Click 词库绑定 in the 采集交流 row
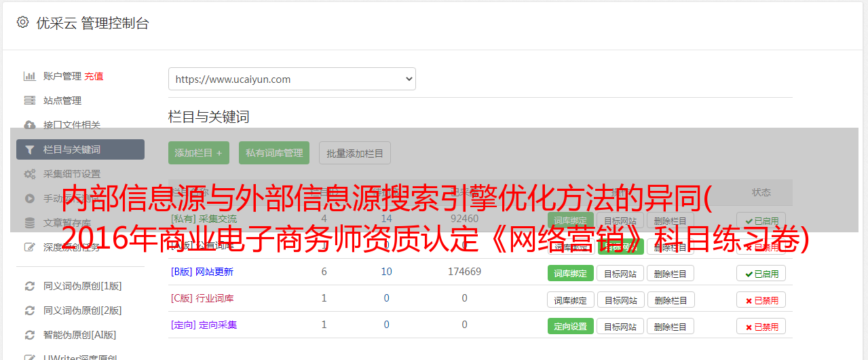Viewport: 868px width, 360px height. pyautogui.click(x=571, y=221)
